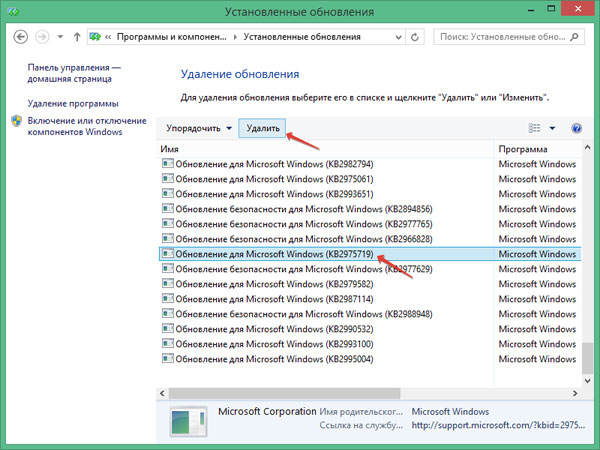600x450 pixels.
Task: Click the icon of update KB2975719
Action: 168,253
